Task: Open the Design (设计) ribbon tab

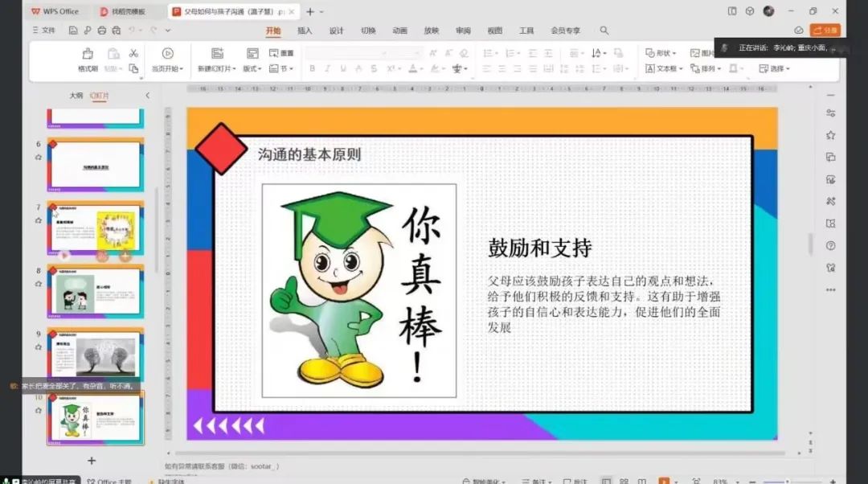Action: [336, 31]
